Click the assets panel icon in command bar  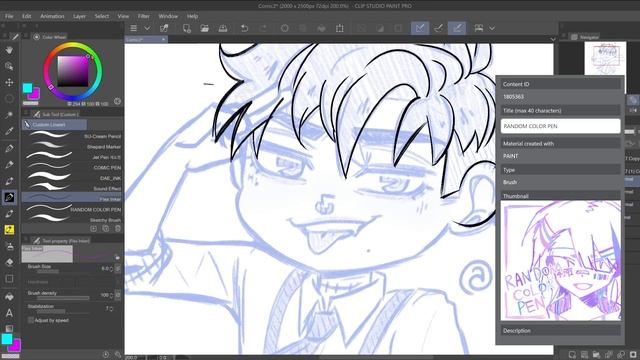(x=479, y=28)
